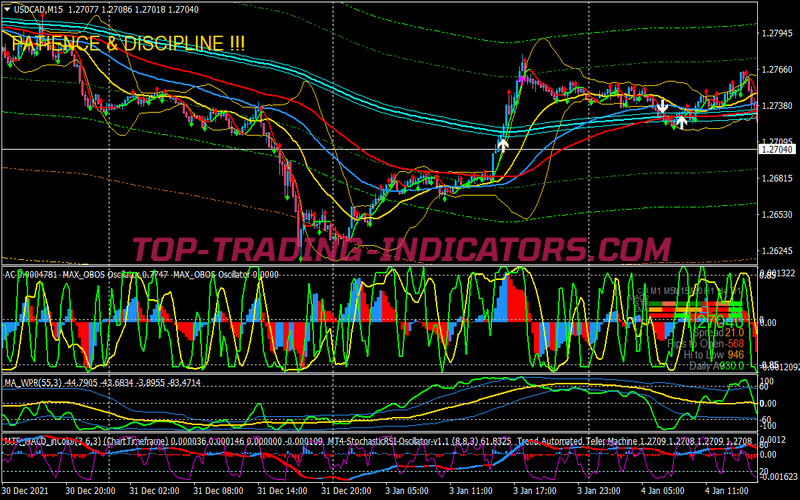Click the 100 level on WPR axis
Viewport: 800px width, 500px height.
pos(767,381)
